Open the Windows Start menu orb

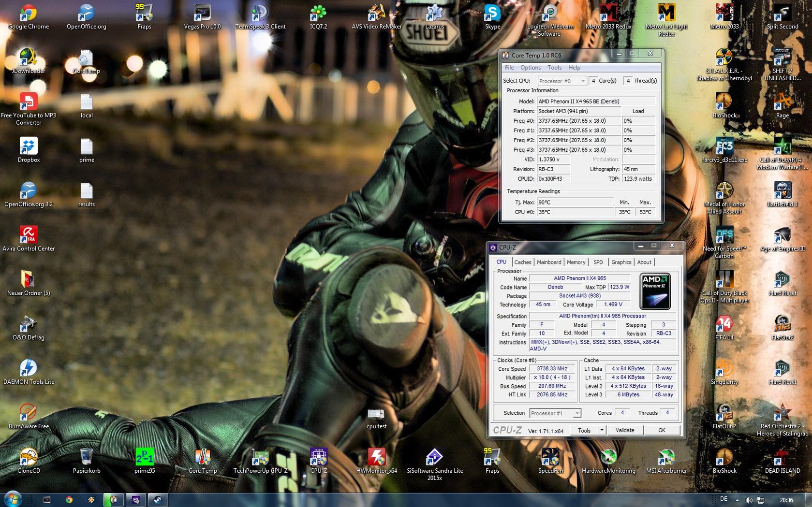tap(12, 499)
